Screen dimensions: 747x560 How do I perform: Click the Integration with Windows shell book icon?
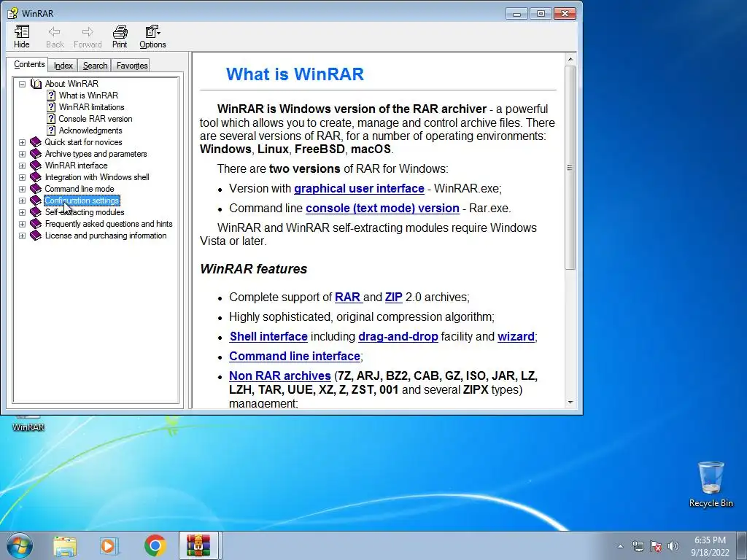click(x=36, y=177)
